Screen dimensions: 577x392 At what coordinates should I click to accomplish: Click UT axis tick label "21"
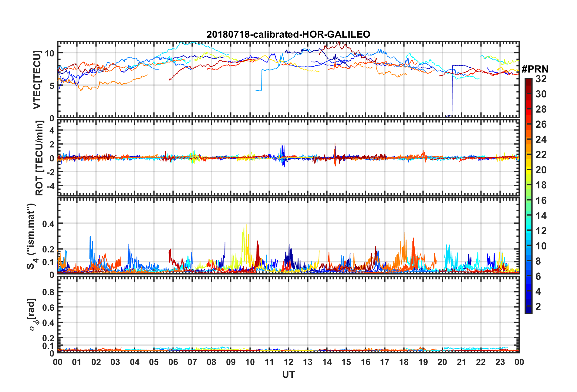pyautogui.click(x=461, y=362)
